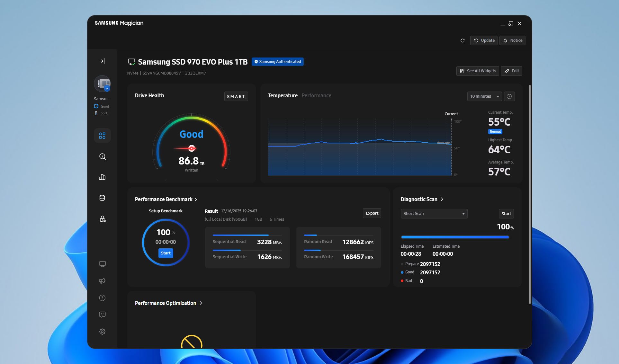The image size is (619, 364).
Task: Click the refresh icon near Update
Action: 463,40
